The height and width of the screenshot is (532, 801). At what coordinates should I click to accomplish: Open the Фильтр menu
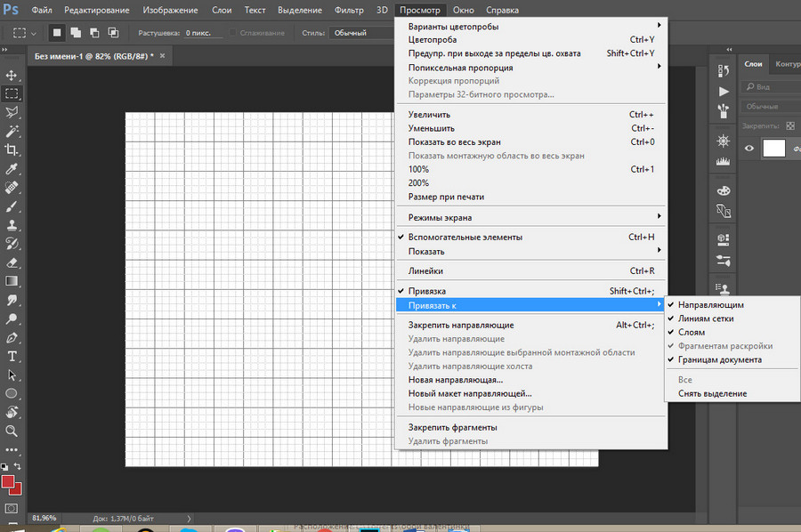[x=349, y=11]
